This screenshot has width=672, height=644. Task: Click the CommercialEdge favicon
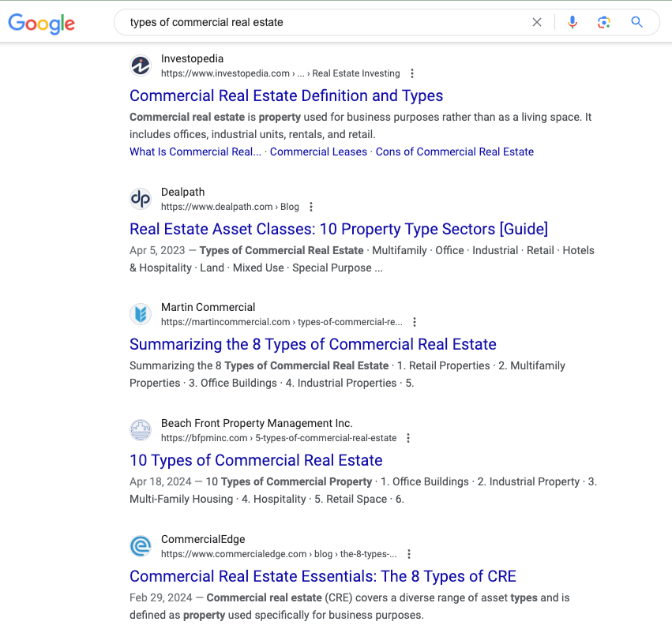141,546
